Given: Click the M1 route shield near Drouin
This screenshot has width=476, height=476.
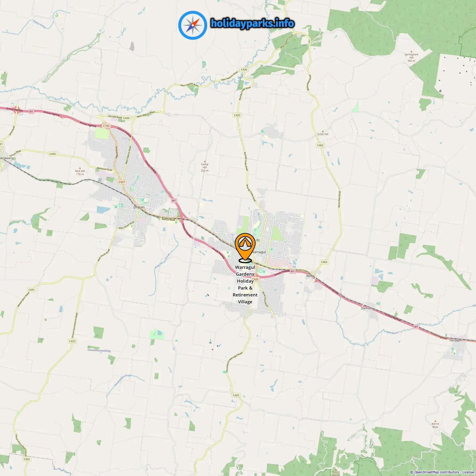Looking at the screenshot, I should [174, 201].
